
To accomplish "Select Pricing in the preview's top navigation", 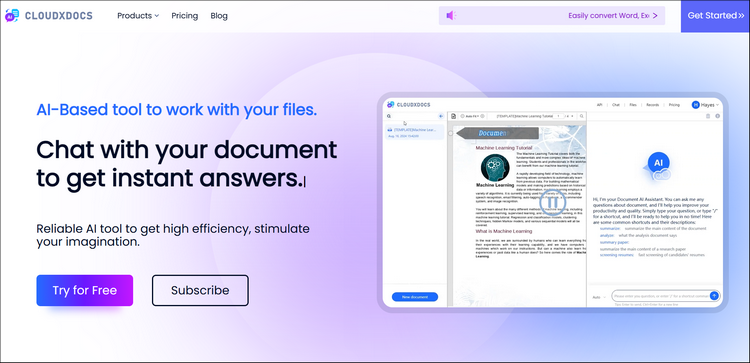I will (x=674, y=104).
